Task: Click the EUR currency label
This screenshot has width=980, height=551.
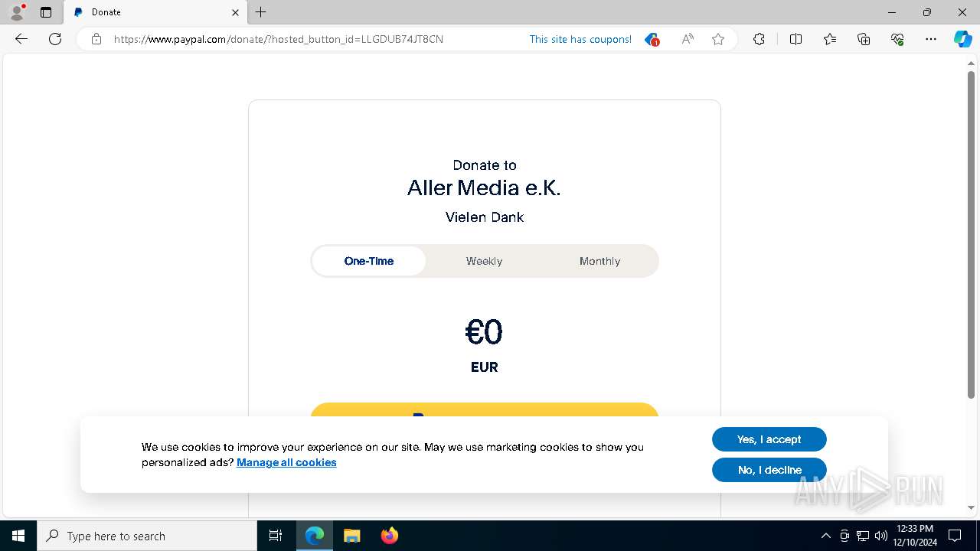Action: pyautogui.click(x=484, y=367)
